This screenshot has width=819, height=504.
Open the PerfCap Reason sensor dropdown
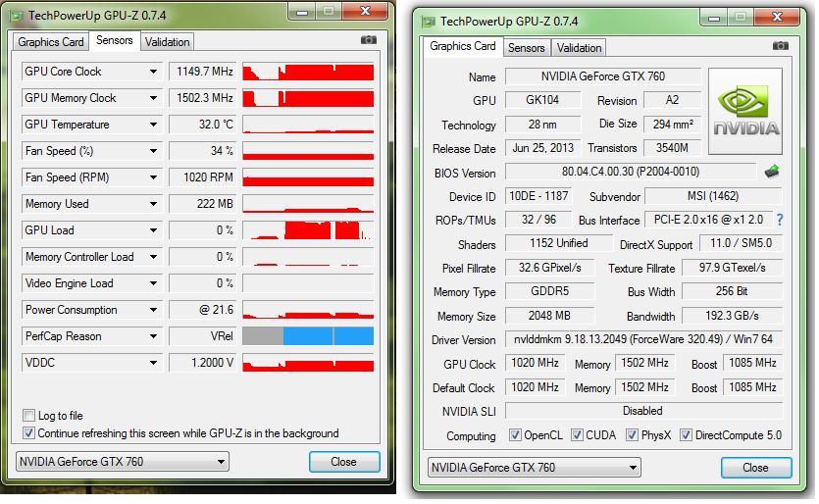(x=154, y=336)
